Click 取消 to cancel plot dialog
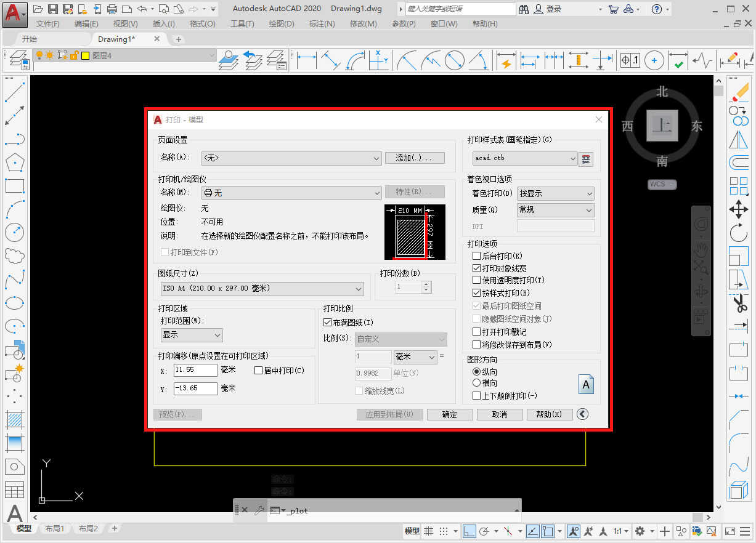 coord(500,414)
